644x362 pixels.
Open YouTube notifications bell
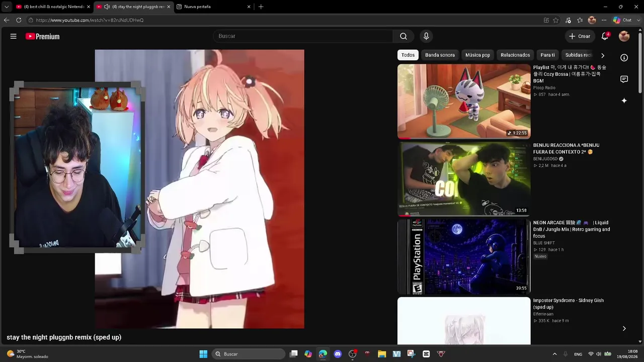pos(605,36)
